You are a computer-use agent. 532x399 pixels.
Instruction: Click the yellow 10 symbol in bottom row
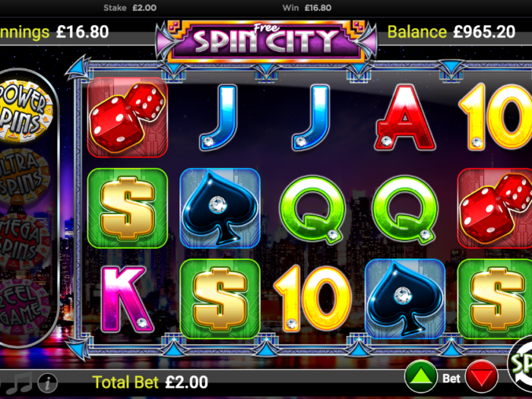(x=312, y=299)
